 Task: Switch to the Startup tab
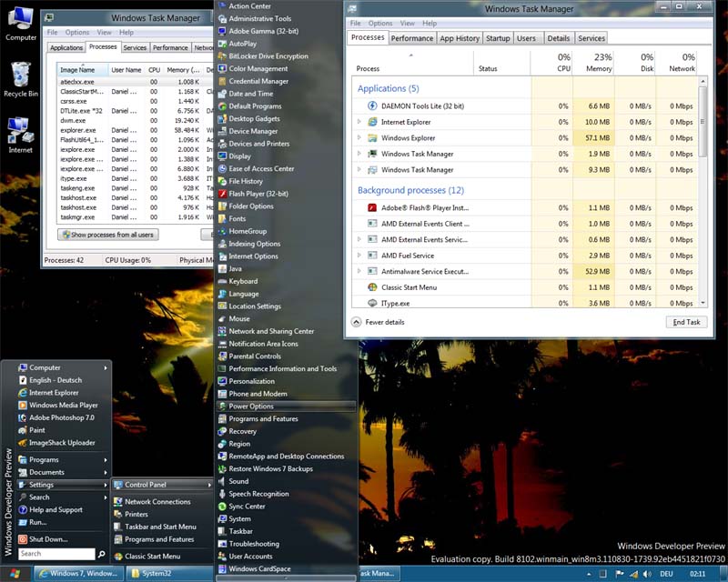(498, 38)
